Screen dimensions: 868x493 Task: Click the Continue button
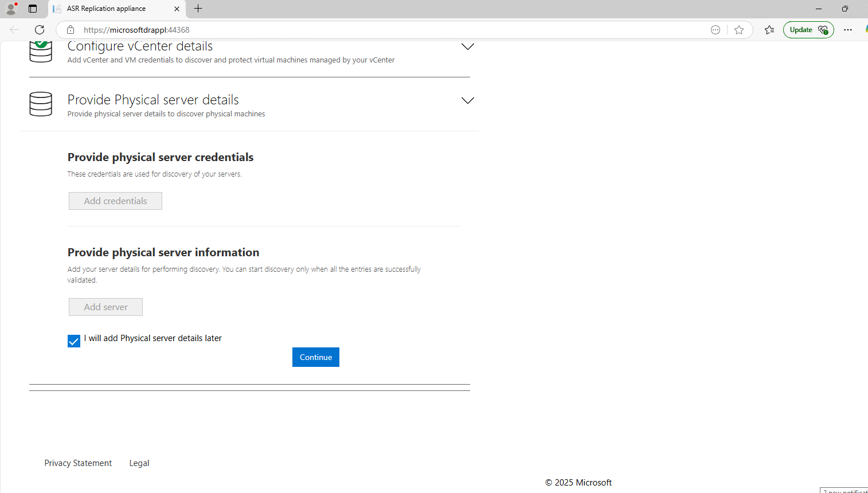coord(316,357)
